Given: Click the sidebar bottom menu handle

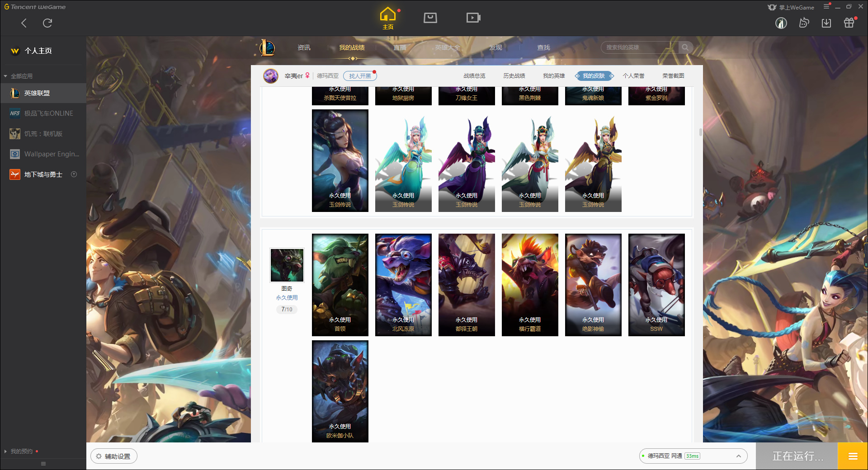Looking at the screenshot, I should point(43,464).
